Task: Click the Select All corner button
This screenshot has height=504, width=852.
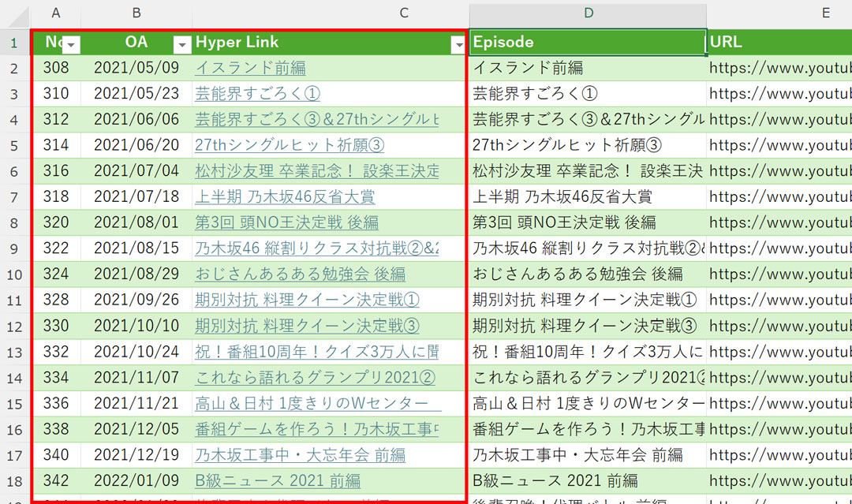Action: (x=14, y=13)
